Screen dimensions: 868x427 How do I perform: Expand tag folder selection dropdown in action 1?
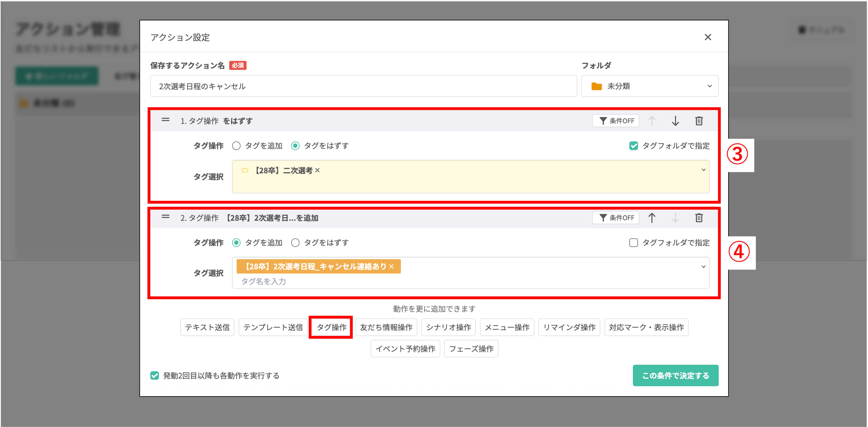click(703, 170)
